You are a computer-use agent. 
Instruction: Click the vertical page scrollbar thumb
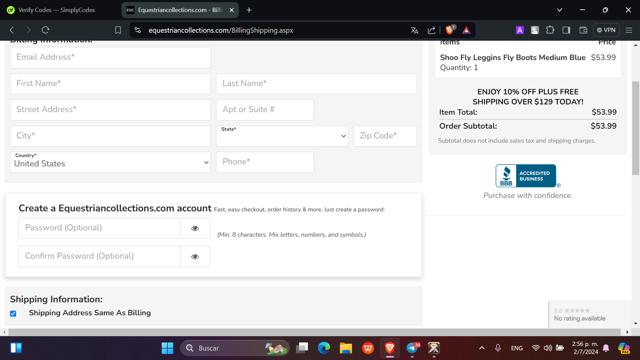pos(636,128)
